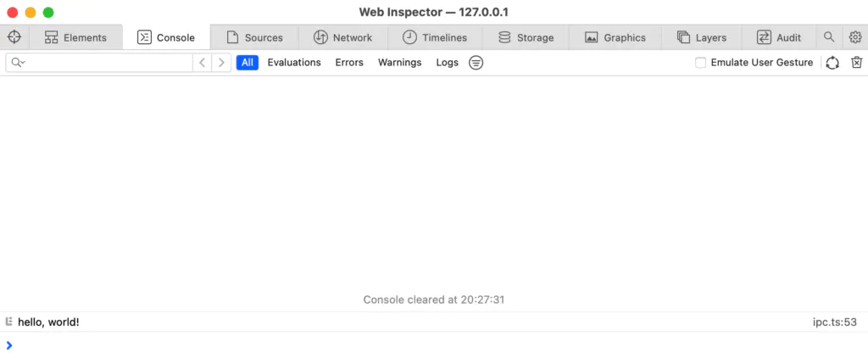Filter console to Warnings only
The image size is (868, 358).
(400, 63)
